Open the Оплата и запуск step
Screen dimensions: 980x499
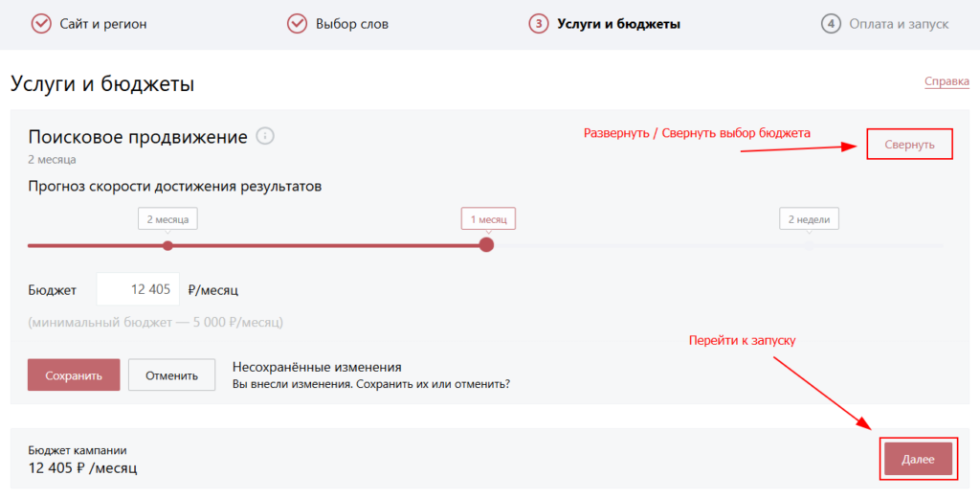[898, 24]
